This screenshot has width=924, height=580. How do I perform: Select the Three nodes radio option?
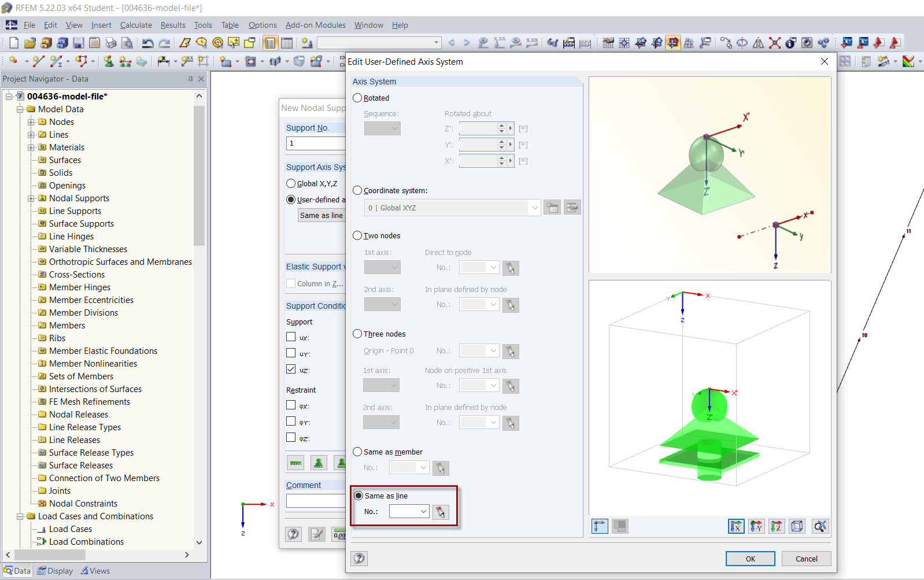coord(357,334)
